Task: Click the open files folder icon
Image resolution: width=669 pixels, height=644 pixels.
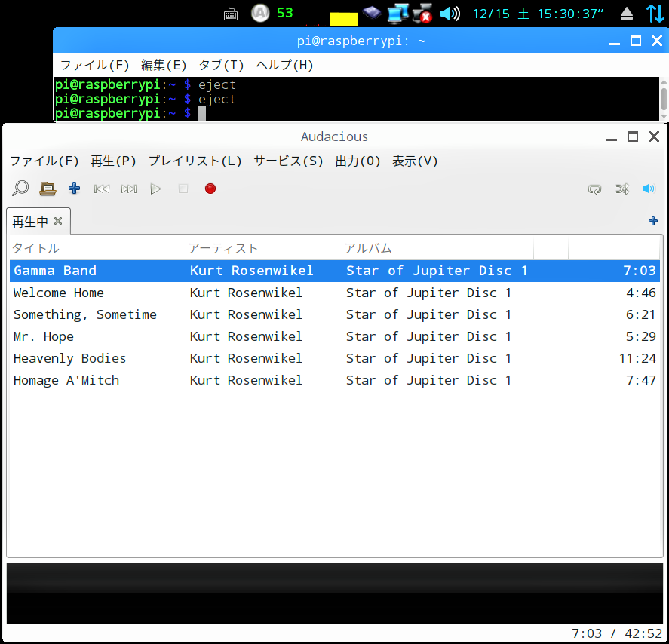Action: click(48, 188)
